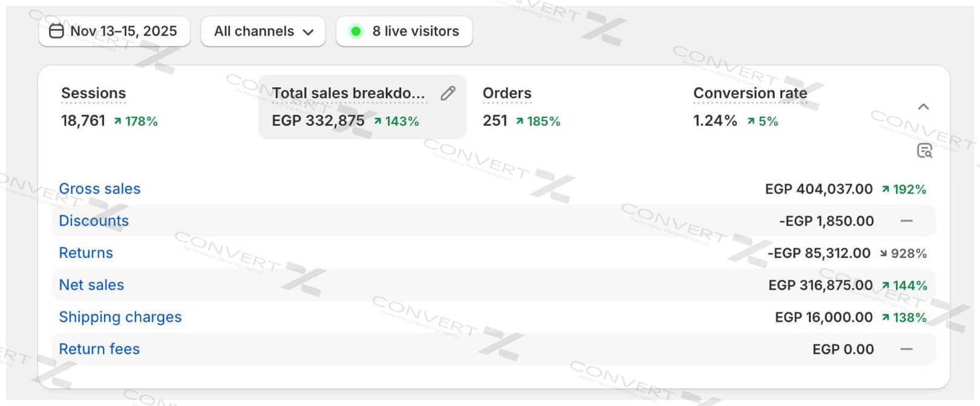The image size is (980, 406).
Task: Click the Returns link
Action: [86, 253]
